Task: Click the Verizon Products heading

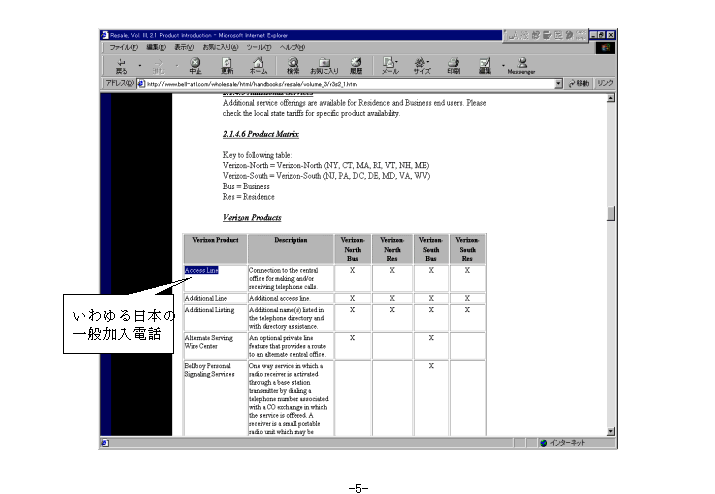Action: click(252, 218)
